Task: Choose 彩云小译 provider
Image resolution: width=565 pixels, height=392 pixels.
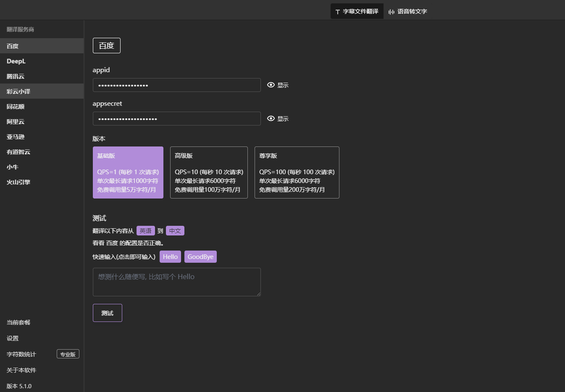Action: coord(18,91)
